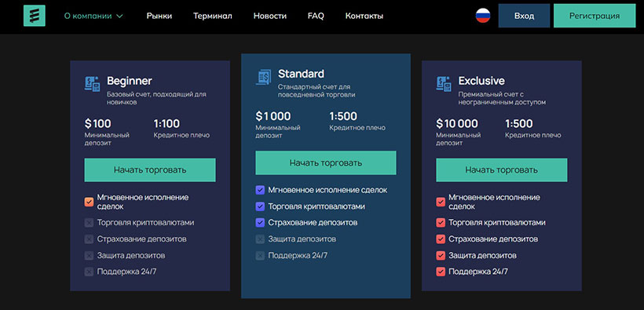Open the "Терминал" menu item

pyautogui.click(x=213, y=16)
